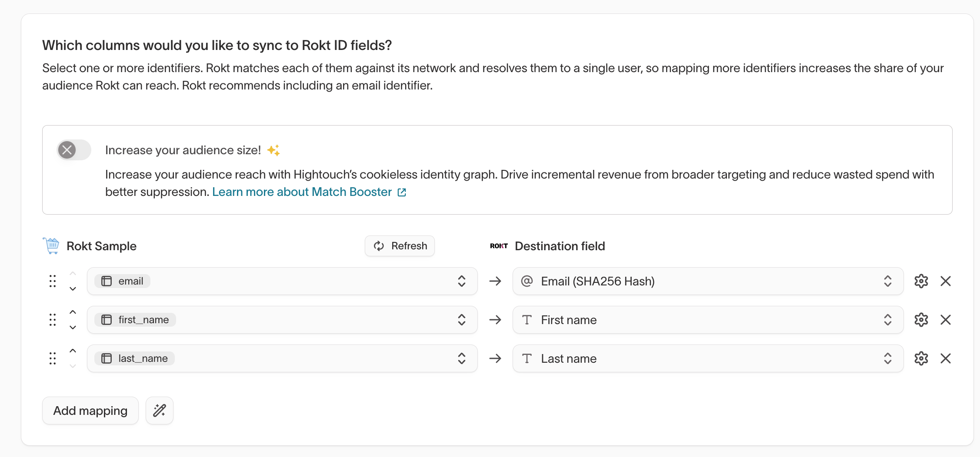980x457 pixels.
Task: Remove the last_name mapping row
Action: 946,358
